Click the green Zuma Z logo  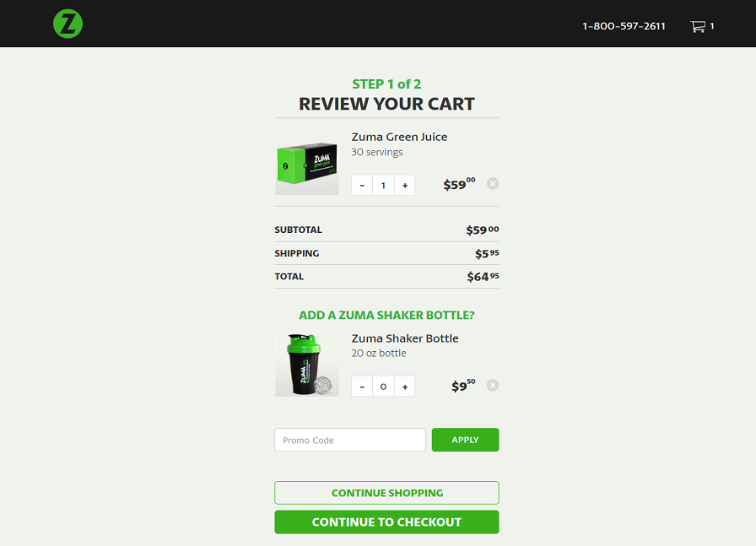click(x=67, y=24)
